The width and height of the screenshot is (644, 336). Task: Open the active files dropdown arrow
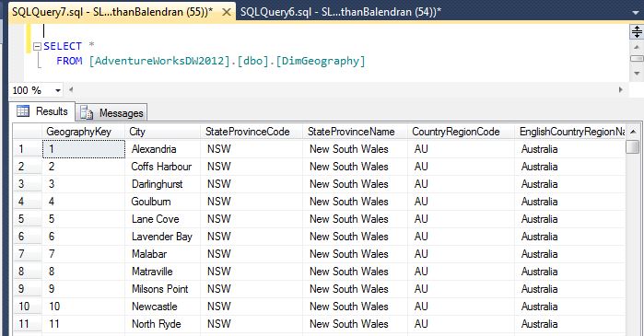pyautogui.click(x=636, y=13)
